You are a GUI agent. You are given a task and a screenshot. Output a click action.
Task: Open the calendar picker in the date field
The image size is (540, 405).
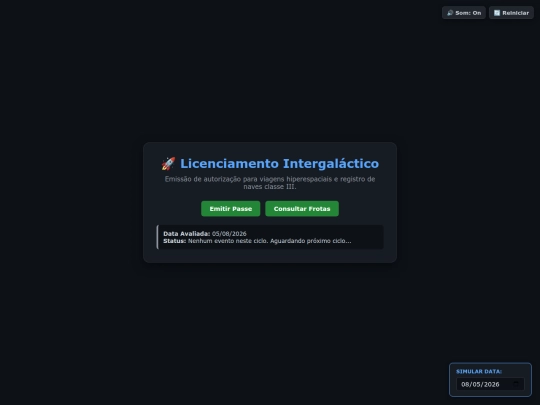(x=516, y=384)
